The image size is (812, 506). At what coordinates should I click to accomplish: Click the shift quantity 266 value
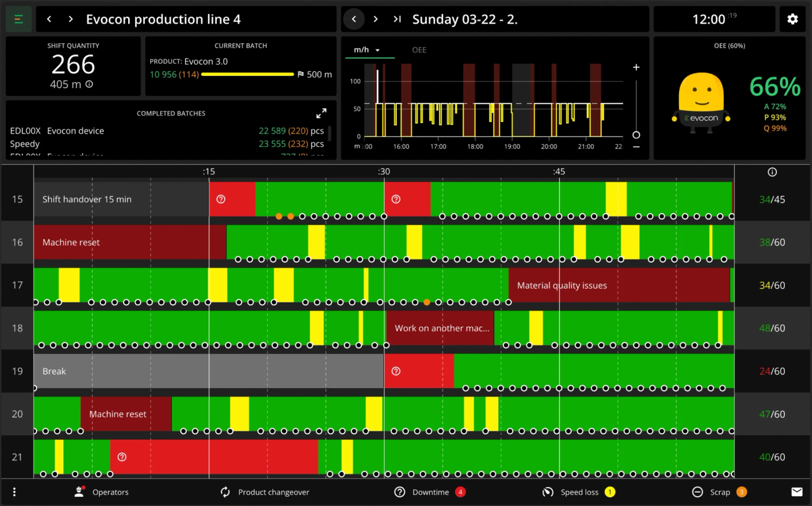point(73,64)
